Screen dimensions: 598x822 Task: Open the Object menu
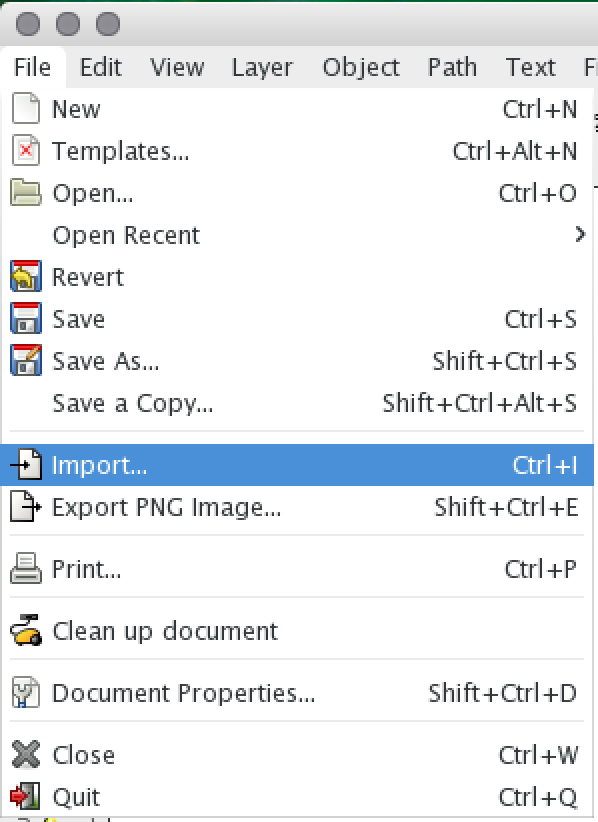pos(361,67)
